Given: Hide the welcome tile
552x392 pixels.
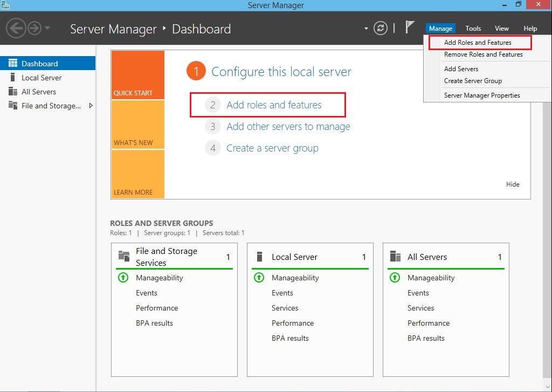Looking at the screenshot, I should (x=512, y=184).
